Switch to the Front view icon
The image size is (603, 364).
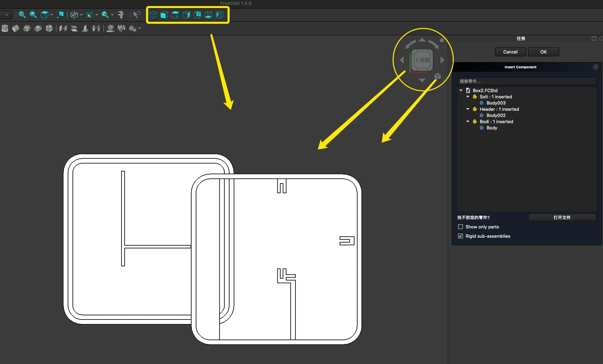click(164, 15)
